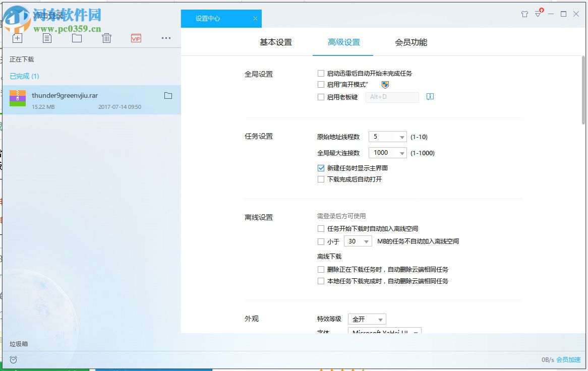
Task: Enable 下载完成后自动打开 checkbox
Action: (321, 179)
